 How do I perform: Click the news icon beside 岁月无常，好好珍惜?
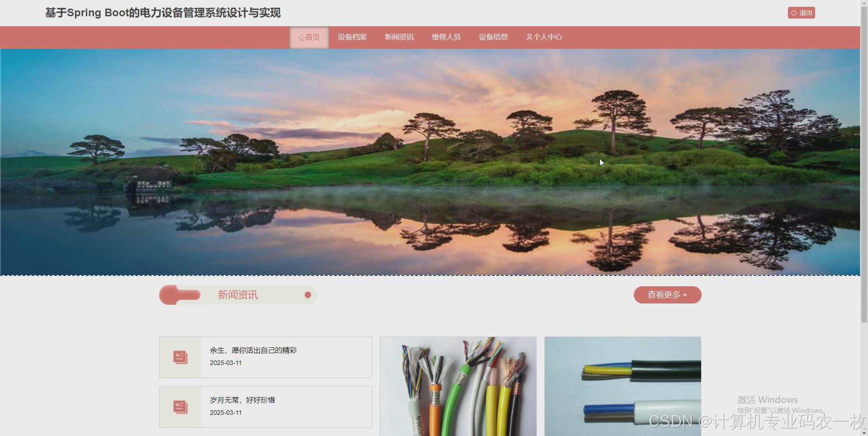pos(180,407)
